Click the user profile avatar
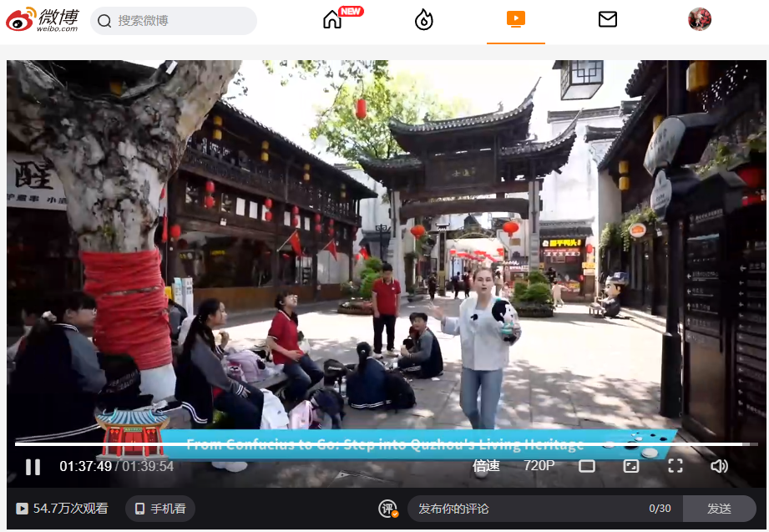 [x=699, y=19]
